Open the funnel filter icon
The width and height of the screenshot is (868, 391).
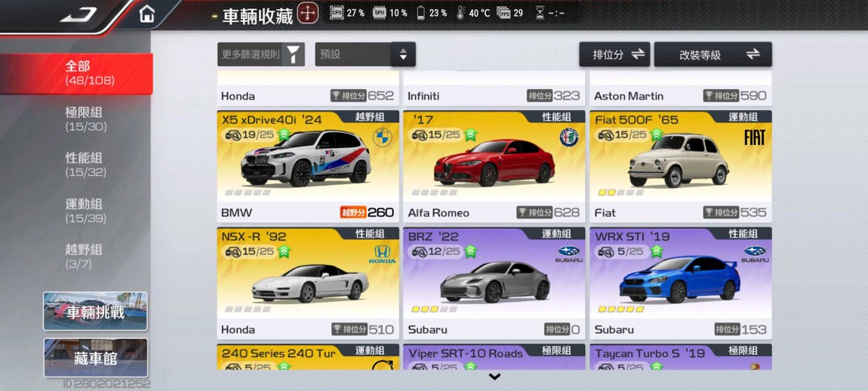[294, 54]
